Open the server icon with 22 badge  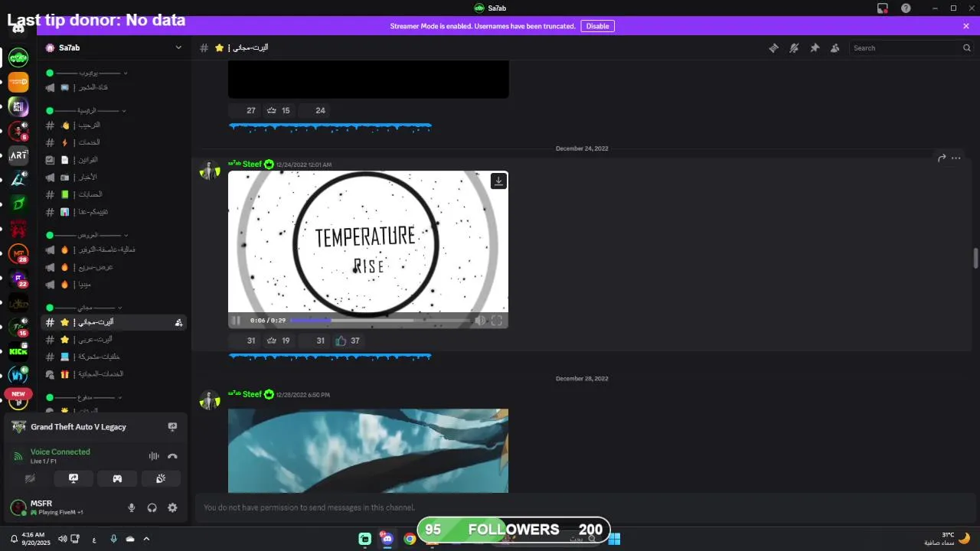18,278
